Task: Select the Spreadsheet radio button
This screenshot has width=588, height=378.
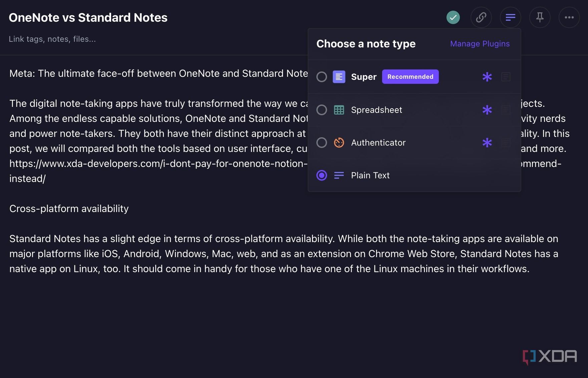Action: point(322,110)
